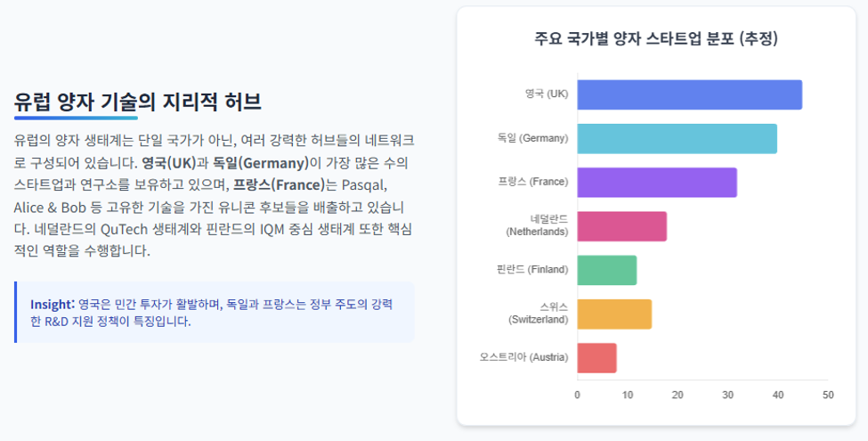This screenshot has width=868, height=441.
Task: Click the Germany bar in the chart
Action: tap(677, 138)
